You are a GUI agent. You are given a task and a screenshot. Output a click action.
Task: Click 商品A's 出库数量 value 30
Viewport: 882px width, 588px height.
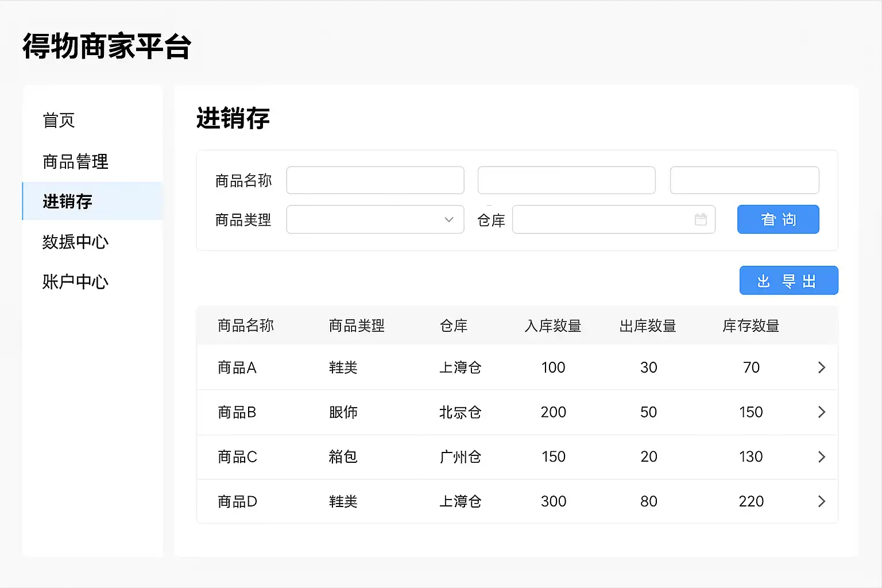(x=649, y=367)
